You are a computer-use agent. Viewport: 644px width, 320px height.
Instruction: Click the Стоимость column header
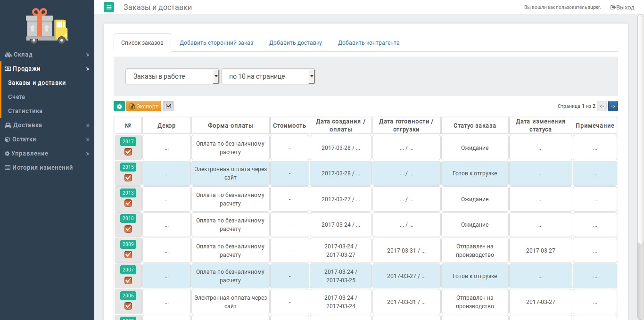290,125
